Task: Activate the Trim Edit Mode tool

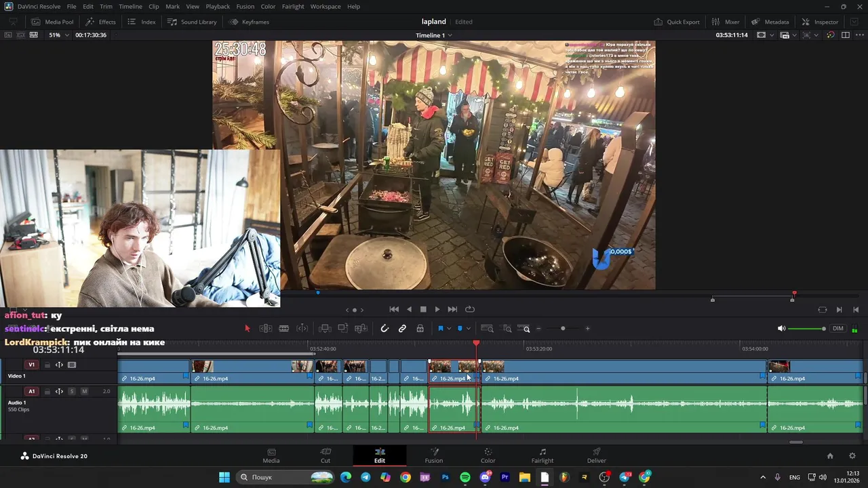Action: [x=266, y=329]
